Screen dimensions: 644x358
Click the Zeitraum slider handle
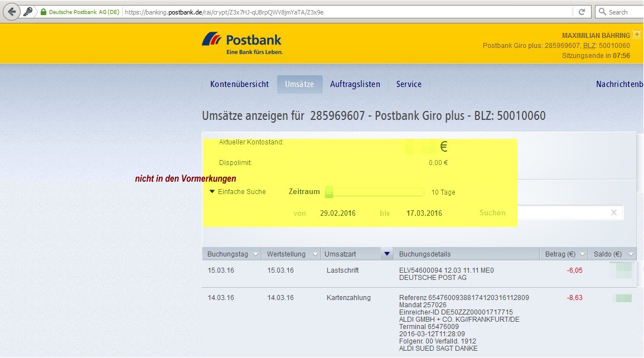[329, 192]
